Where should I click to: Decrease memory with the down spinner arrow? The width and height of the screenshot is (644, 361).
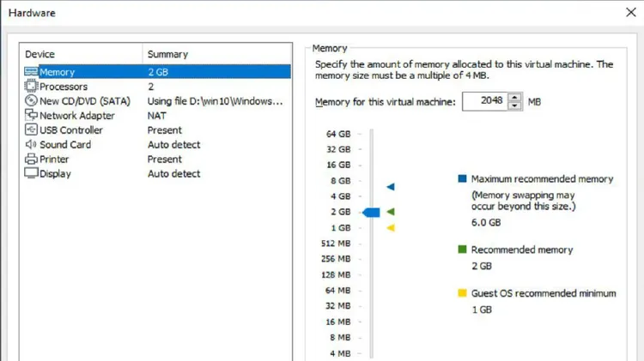pyautogui.click(x=514, y=105)
